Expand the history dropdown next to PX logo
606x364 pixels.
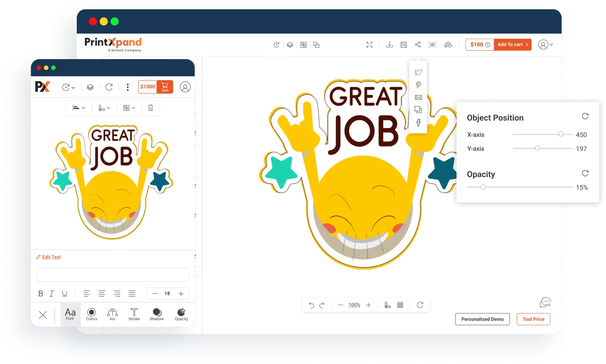(68, 87)
